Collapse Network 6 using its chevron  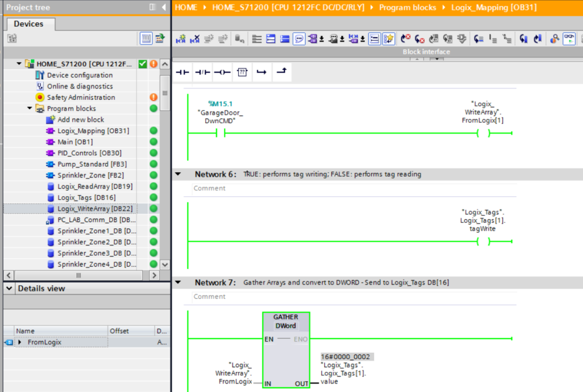(179, 174)
